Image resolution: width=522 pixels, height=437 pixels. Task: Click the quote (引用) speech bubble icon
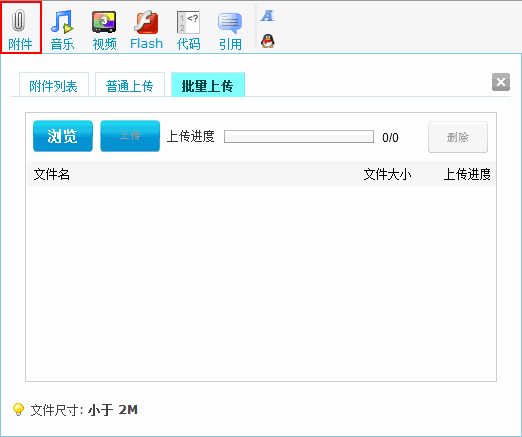coord(230,23)
